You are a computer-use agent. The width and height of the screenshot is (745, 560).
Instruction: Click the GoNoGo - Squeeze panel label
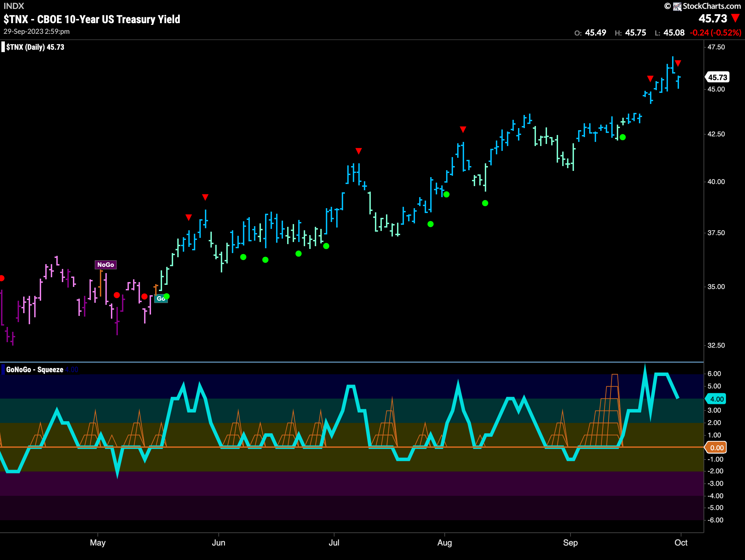pyautogui.click(x=35, y=369)
